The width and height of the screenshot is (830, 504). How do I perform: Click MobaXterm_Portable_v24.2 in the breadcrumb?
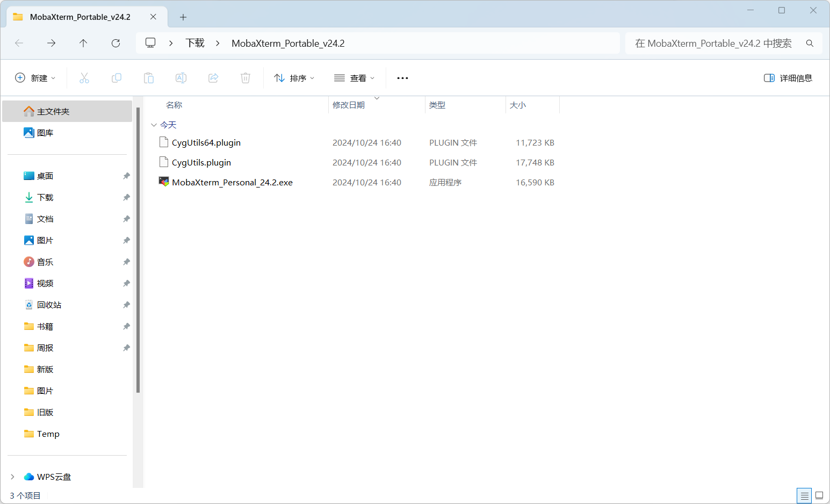[288, 43]
